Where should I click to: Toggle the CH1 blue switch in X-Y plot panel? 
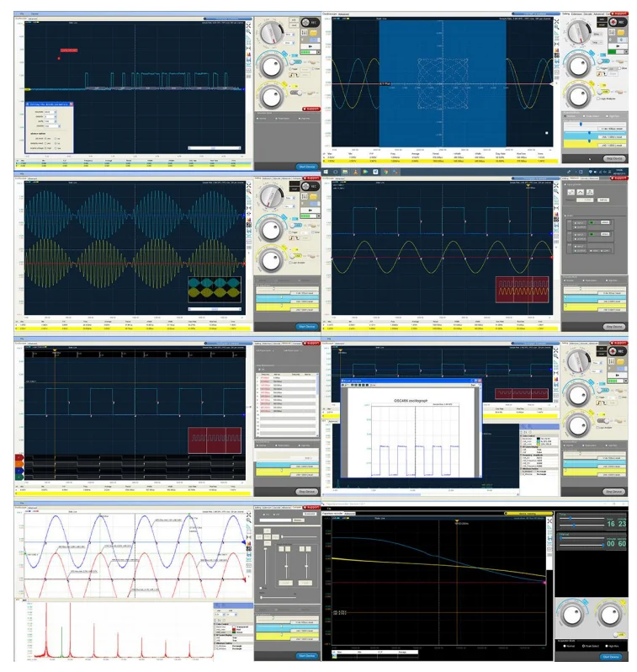[603, 61]
